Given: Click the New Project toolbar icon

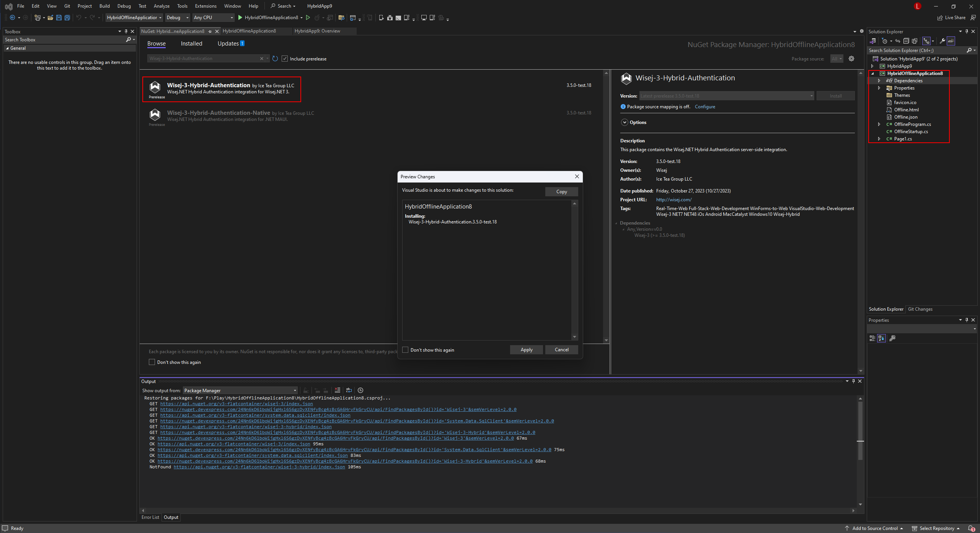Looking at the screenshot, I should pyautogui.click(x=37, y=18).
